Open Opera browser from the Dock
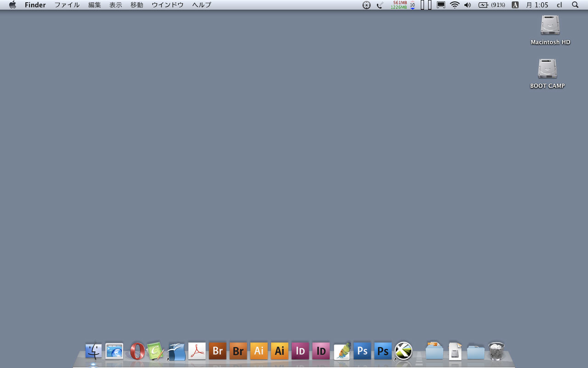Screen dimensions: 588x368 (137, 351)
